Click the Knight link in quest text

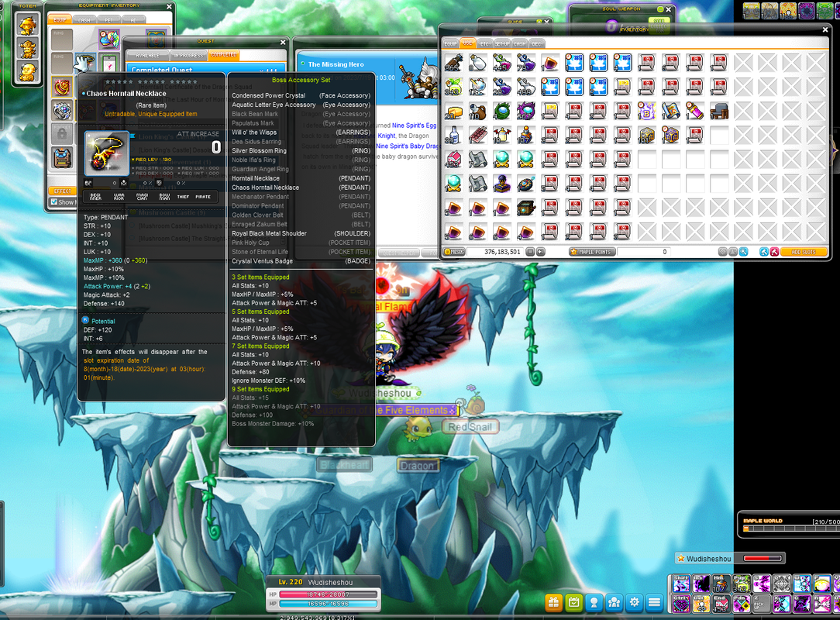[x=386, y=136]
